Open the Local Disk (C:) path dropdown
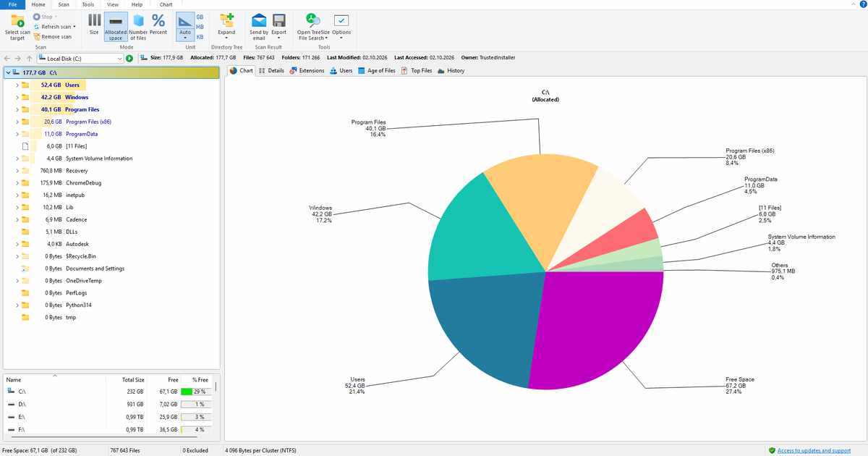 click(119, 58)
